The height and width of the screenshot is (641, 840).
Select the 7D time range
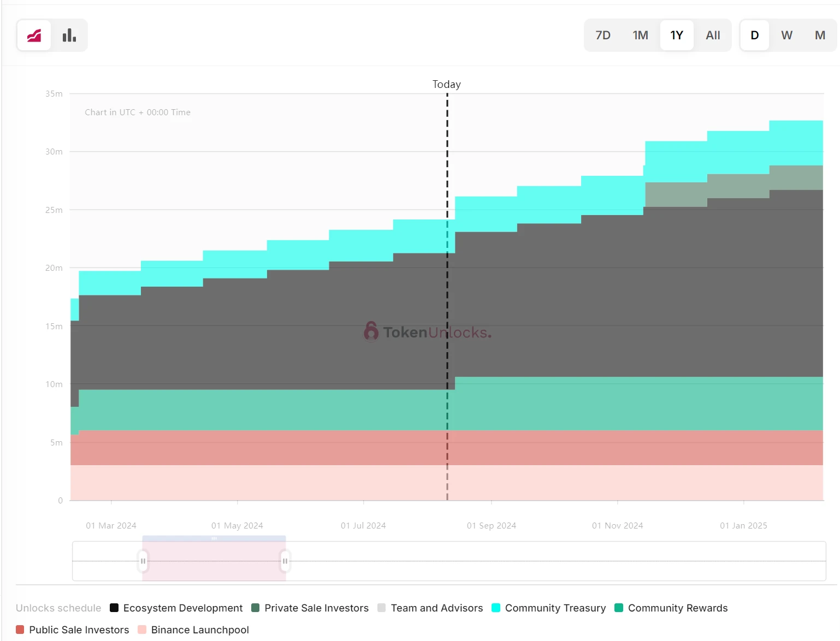(x=603, y=35)
